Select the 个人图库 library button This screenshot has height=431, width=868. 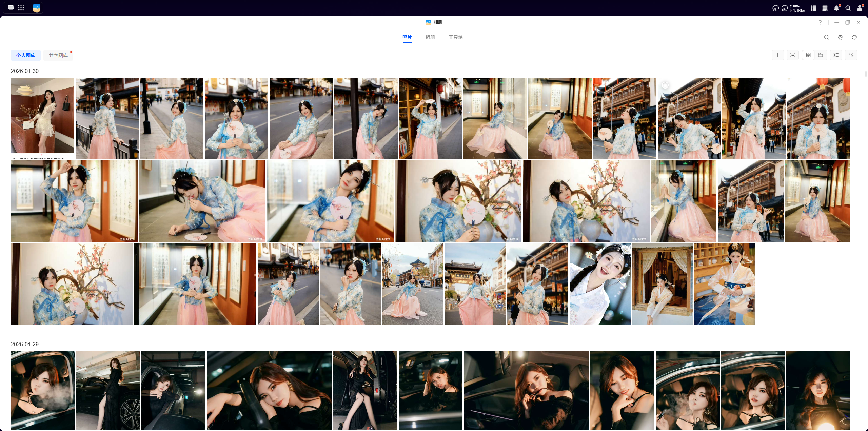[x=26, y=55]
